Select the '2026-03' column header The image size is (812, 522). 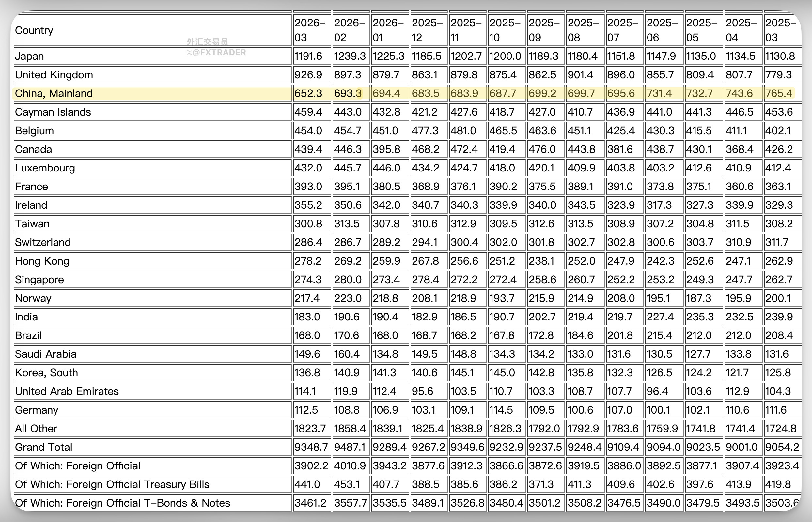coord(312,30)
